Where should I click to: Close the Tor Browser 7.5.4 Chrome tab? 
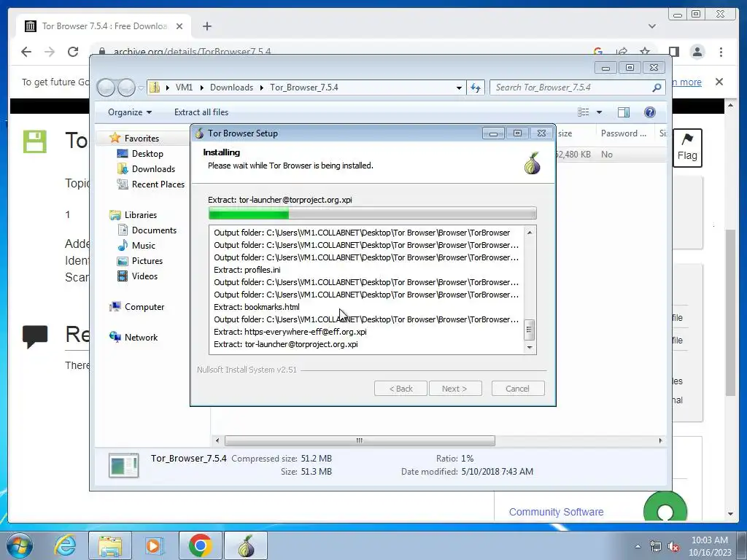(179, 26)
